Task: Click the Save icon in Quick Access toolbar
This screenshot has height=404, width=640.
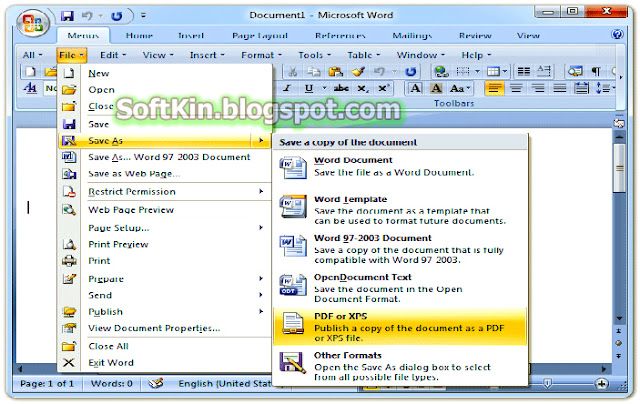Action: click(67, 16)
